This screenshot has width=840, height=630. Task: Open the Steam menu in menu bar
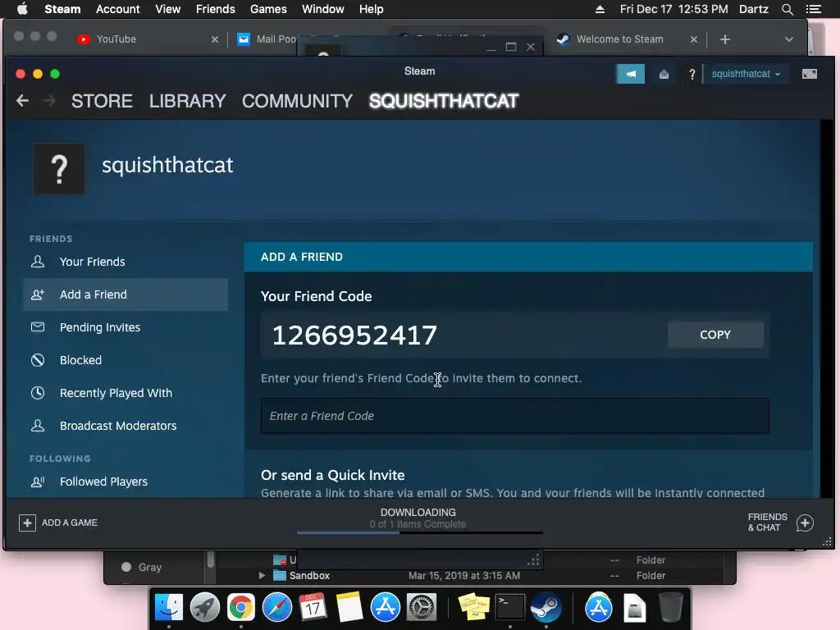pos(62,9)
